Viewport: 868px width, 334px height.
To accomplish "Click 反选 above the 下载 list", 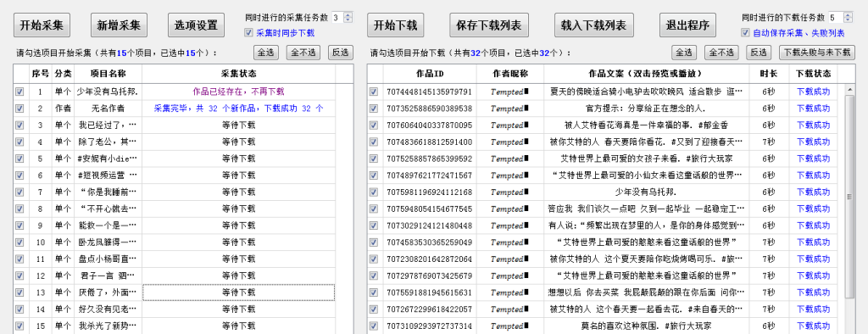I will (x=759, y=53).
